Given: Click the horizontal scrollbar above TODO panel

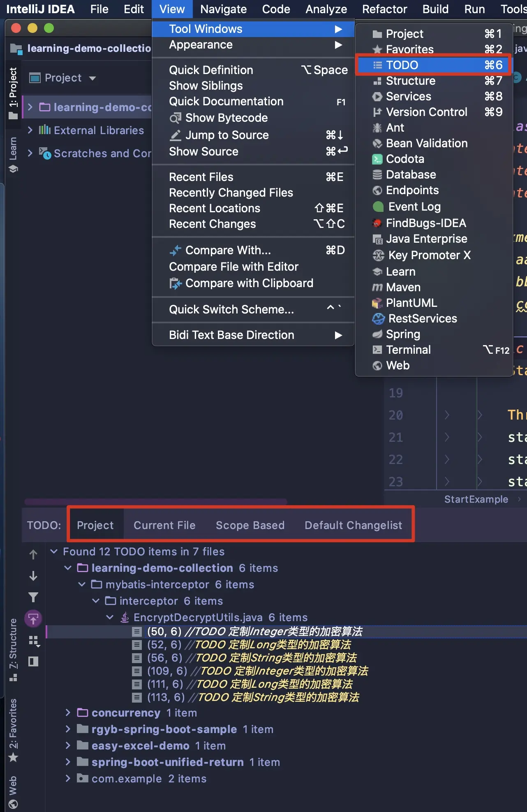Looking at the screenshot, I should click(156, 501).
